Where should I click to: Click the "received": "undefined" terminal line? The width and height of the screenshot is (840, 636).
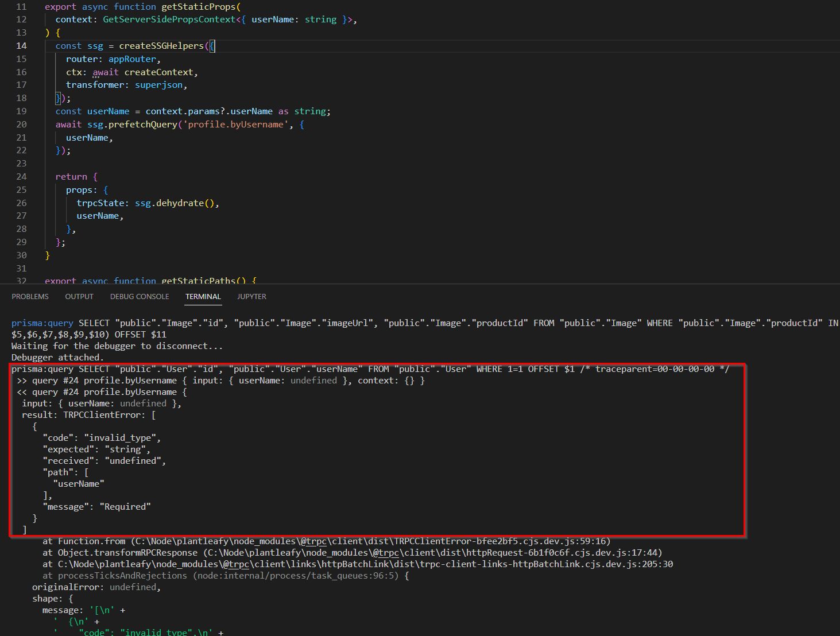[x=104, y=461]
